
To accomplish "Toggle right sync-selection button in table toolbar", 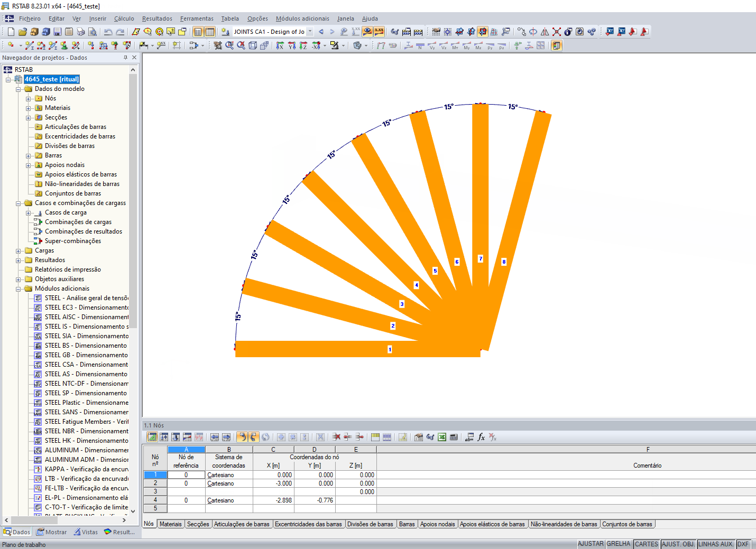I will (253, 437).
